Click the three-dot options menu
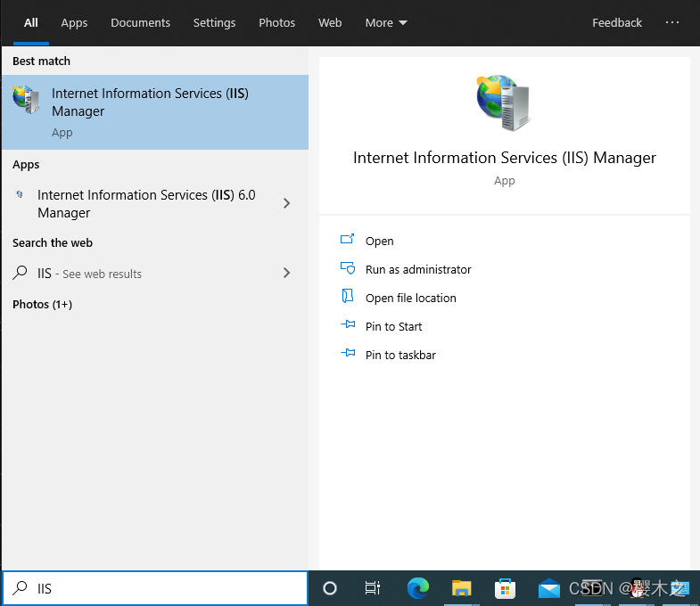The height and width of the screenshot is (606, 700). (x=671, y=22)
